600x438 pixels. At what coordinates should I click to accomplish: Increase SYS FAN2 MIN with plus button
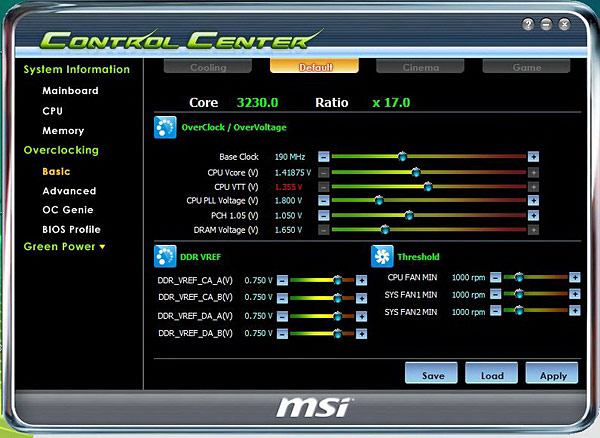574,310
